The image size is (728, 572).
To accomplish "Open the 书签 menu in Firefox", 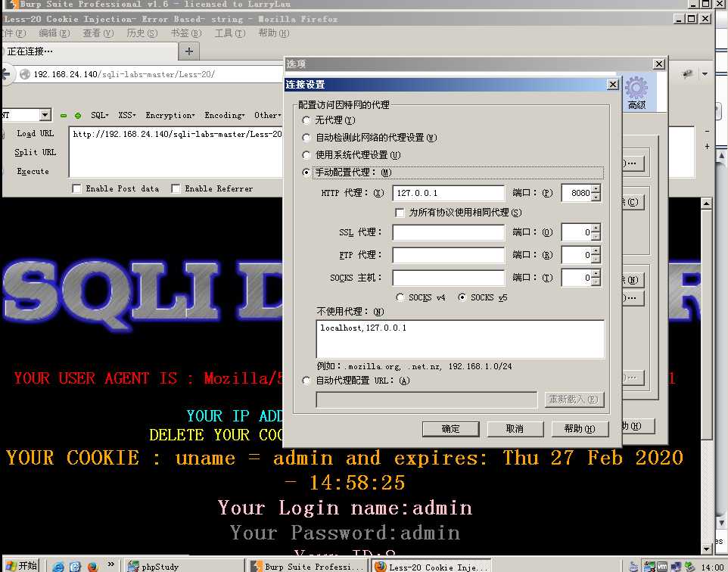I will [x=186, y=33].
